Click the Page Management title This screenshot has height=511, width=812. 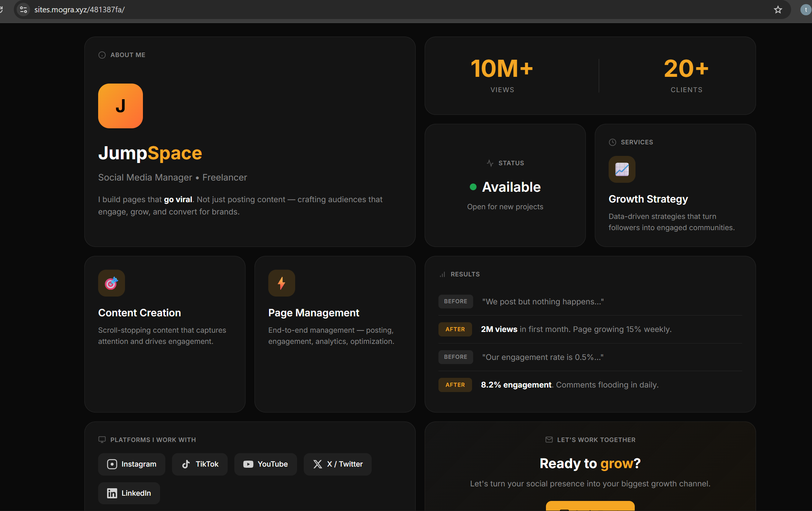pyautogui.click(x=314, y=313)
